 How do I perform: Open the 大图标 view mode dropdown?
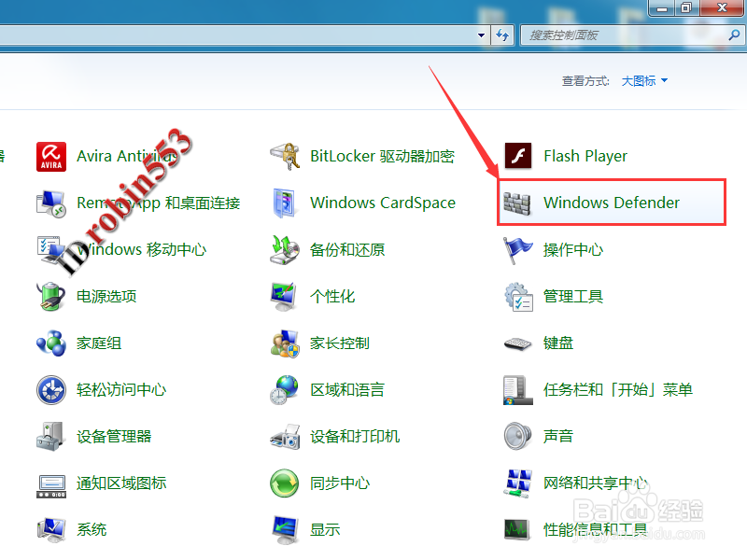644,81
